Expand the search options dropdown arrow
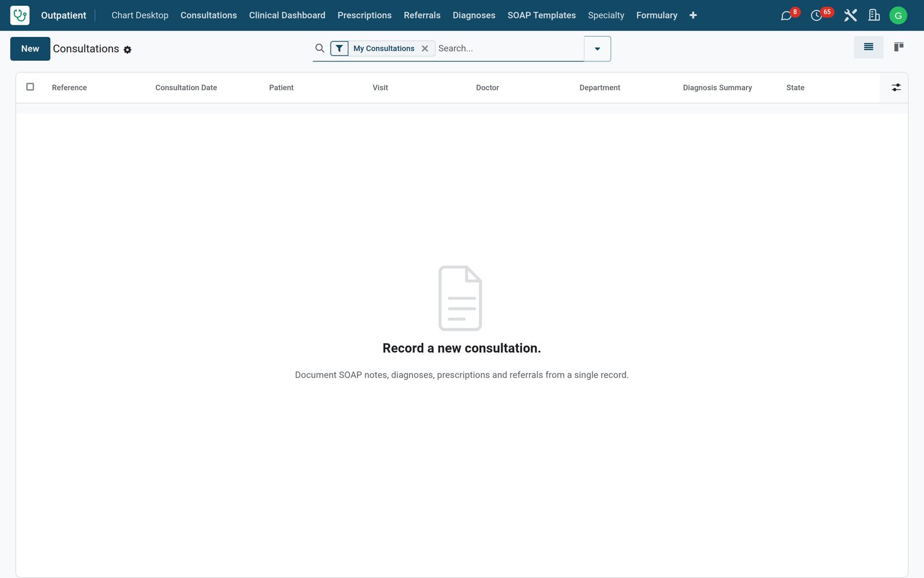The height and width of the screenshot is (578, 924). point(598,49)
